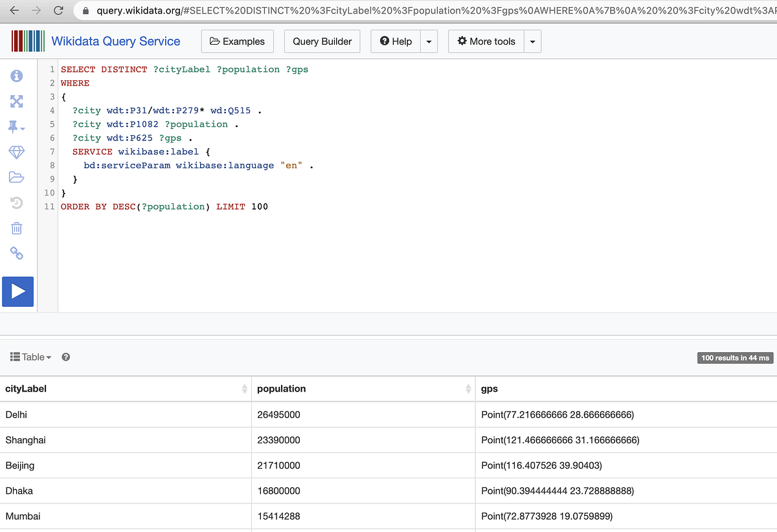The width and height of the screenshot is (777, 532).
Task: Clear the editor using the trash icon
Action: point(16,228)
